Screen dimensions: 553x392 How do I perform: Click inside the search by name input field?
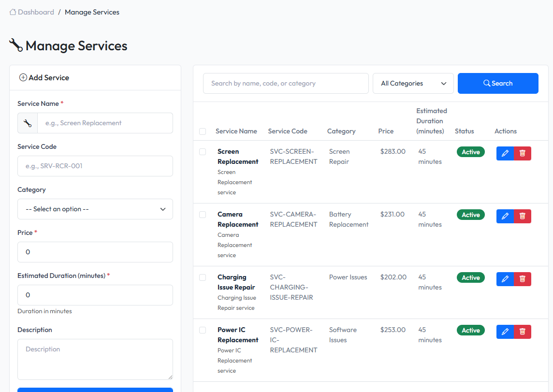[x=286, y=83]
